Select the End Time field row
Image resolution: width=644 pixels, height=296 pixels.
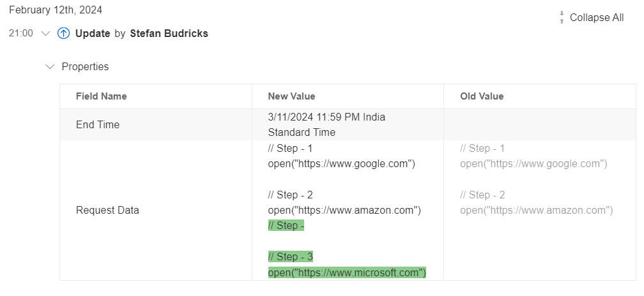tap(348, 124)
